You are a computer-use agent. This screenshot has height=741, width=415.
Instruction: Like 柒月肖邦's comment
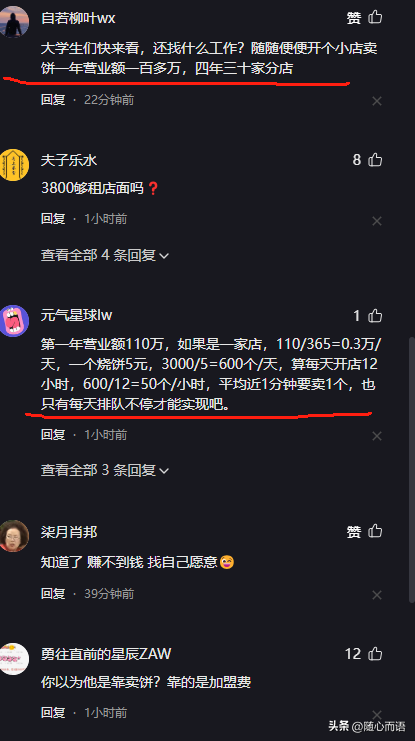[x=375, y=531]
